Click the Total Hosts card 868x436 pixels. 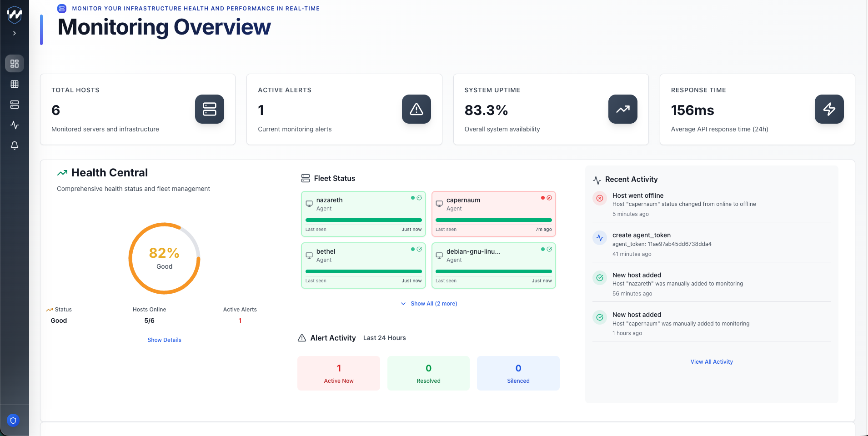coord(138,110)
